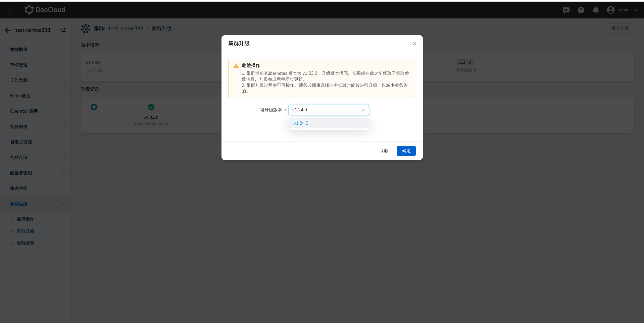
Task: Open the 可升级版本 dropdown
Action: point(329,110)
